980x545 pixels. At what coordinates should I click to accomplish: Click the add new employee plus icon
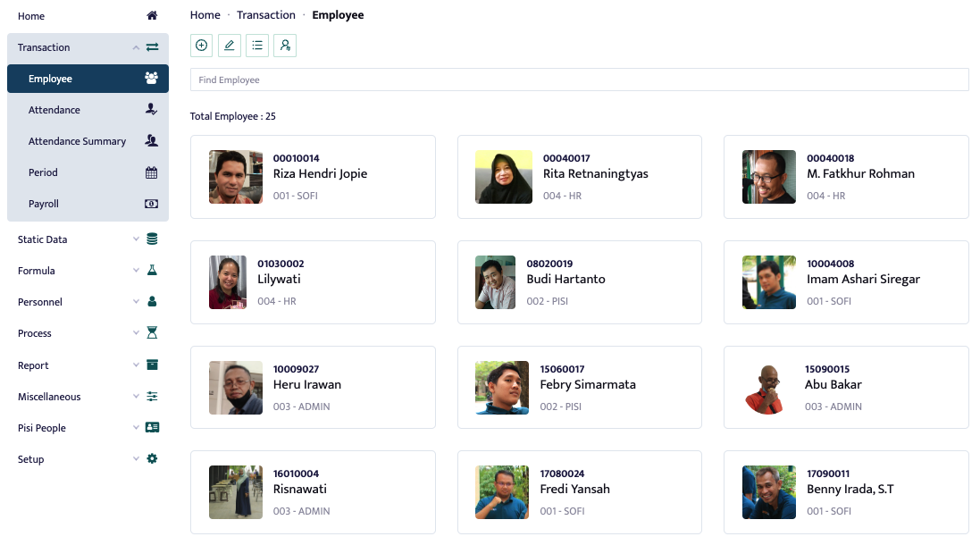(201, 45)
